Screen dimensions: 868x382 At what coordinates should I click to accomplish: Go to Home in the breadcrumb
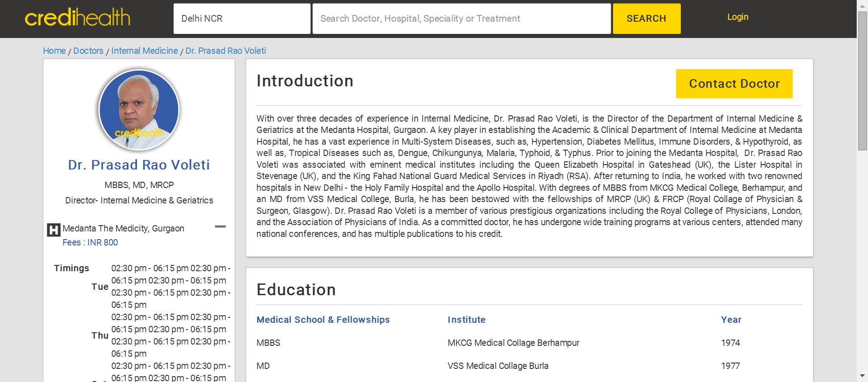coord(54,51)
